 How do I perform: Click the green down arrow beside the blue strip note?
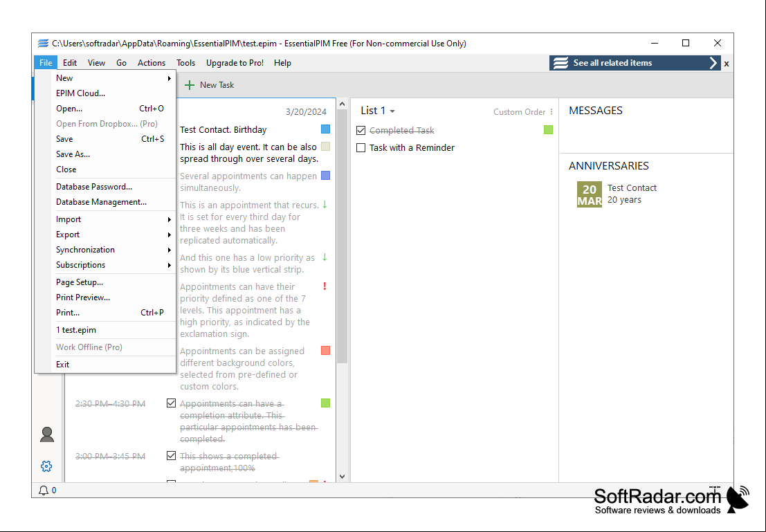[325, 257]
